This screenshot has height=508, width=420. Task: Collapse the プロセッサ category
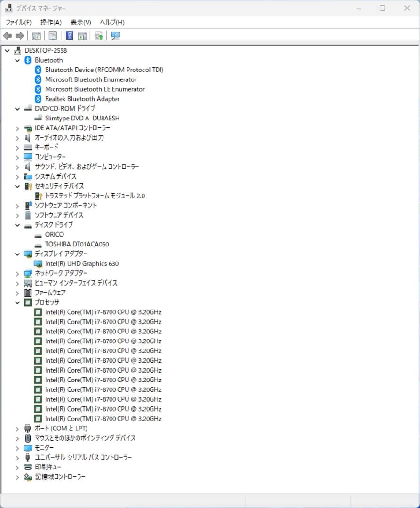tap(17, 302)
